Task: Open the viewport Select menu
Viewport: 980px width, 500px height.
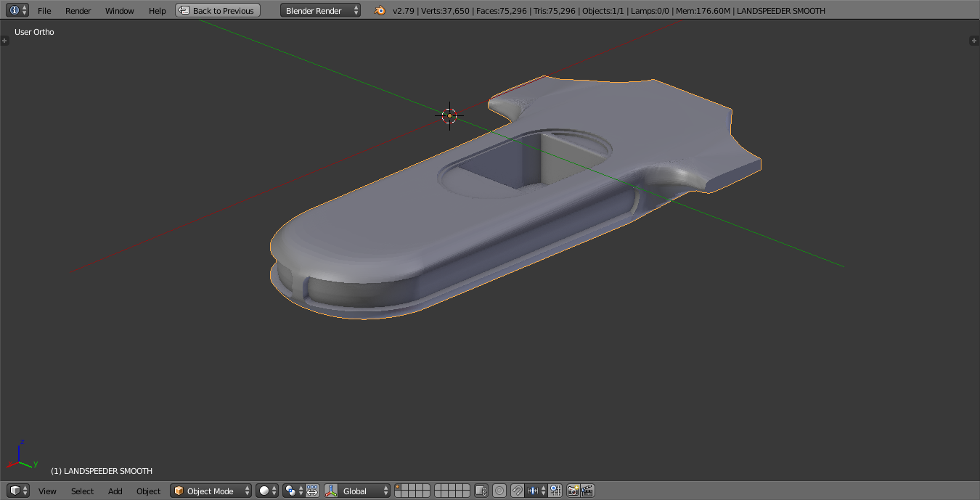Action: point(83,491)
